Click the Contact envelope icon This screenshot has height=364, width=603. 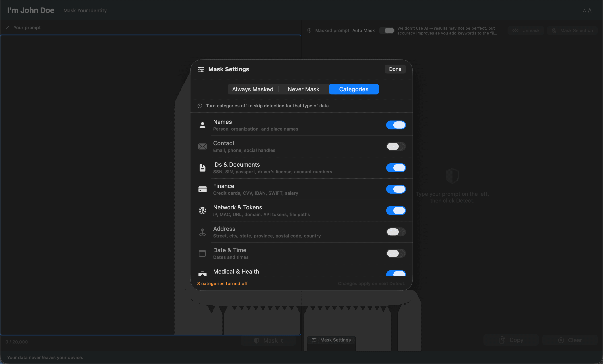click(x=202, y=146)
